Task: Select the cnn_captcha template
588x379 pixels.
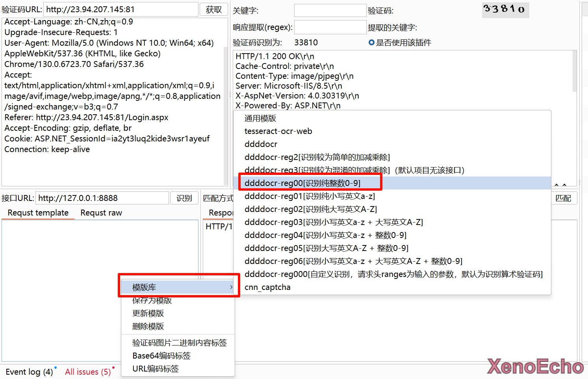Action: [267, 287]
